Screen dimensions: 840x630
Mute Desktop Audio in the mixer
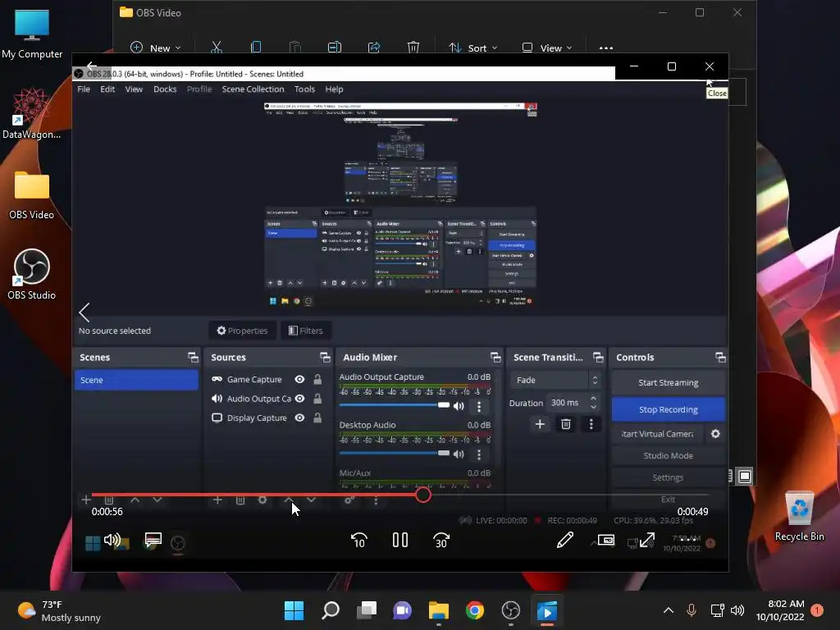(459, 454)
